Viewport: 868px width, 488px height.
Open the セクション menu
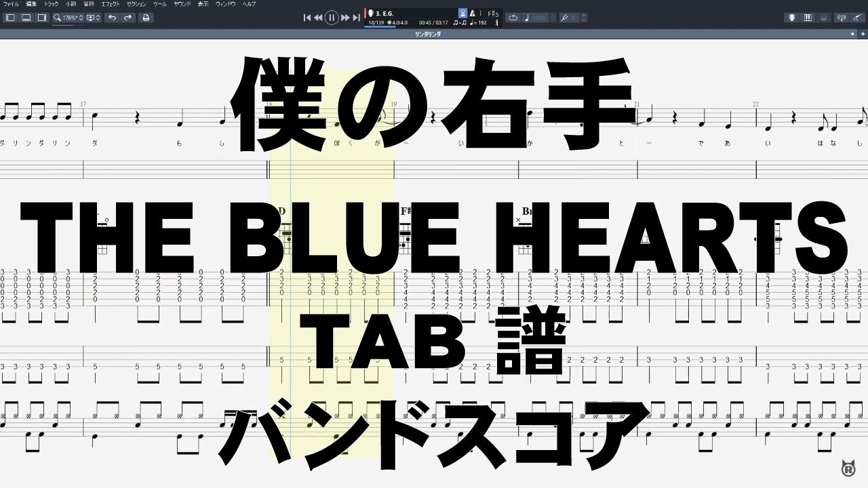pyautogui.click(x=136, y=4)
